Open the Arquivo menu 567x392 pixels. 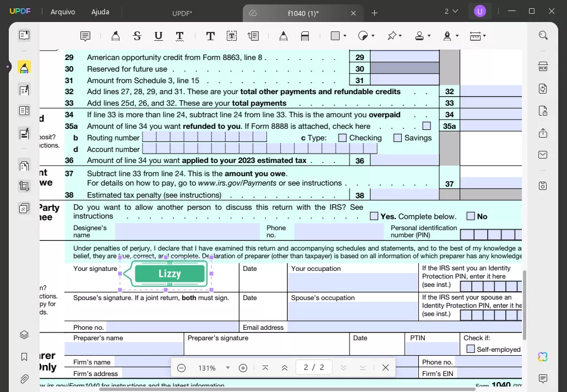pos(63,12)
